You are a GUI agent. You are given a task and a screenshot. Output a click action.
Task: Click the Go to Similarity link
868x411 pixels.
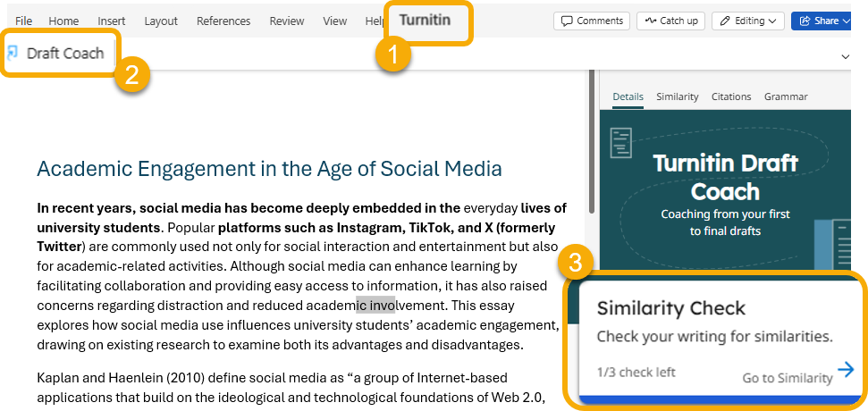787,378
